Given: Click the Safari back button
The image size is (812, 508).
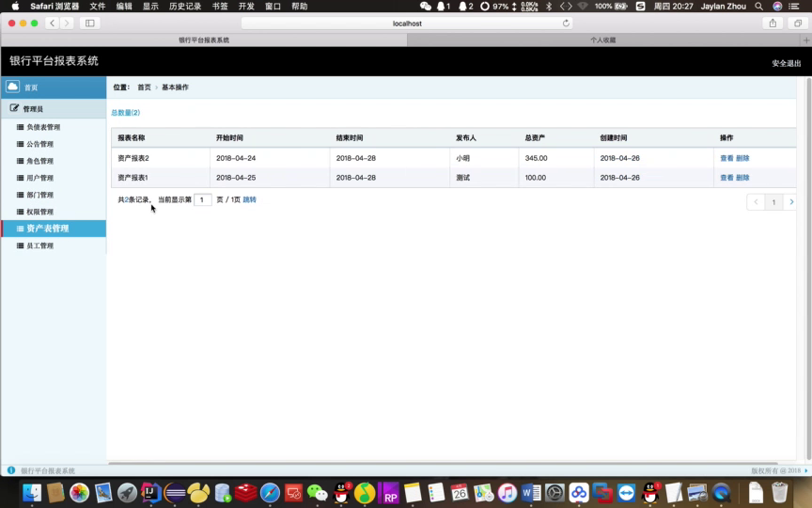Looking at the screenshot, I should click(x=53, y=23).
